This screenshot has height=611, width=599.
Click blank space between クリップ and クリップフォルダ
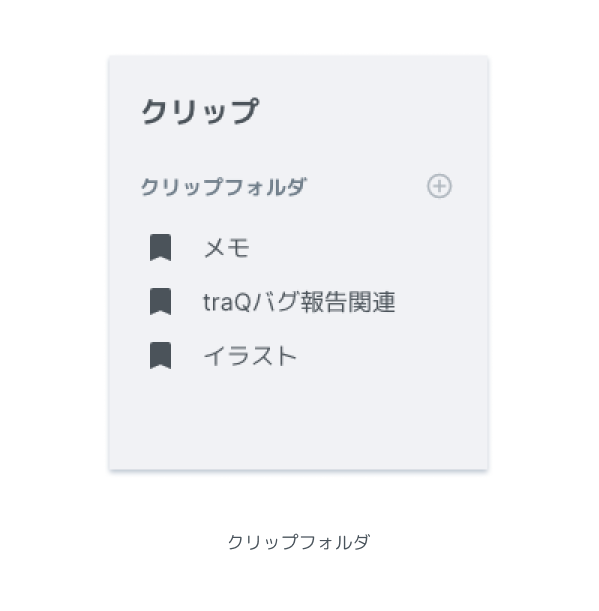click(298, 150)
